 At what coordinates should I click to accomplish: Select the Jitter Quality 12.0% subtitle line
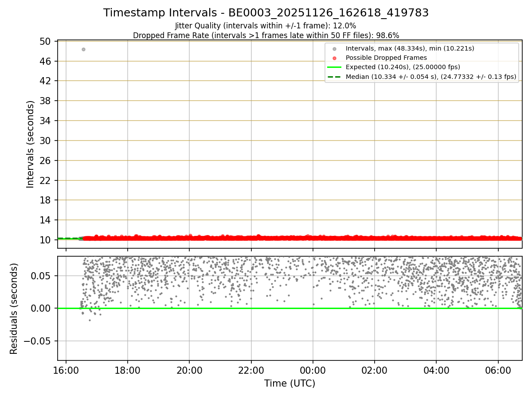coord(266,26)
